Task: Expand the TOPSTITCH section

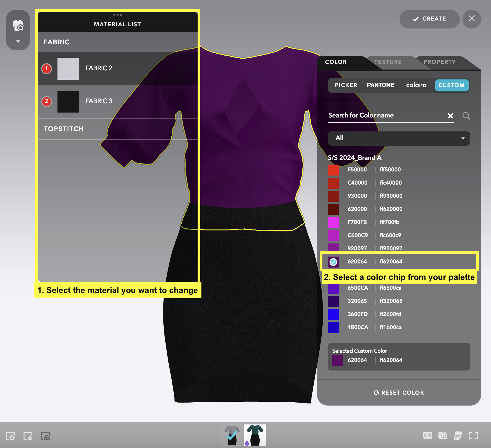Action: (x=118, y=129)
